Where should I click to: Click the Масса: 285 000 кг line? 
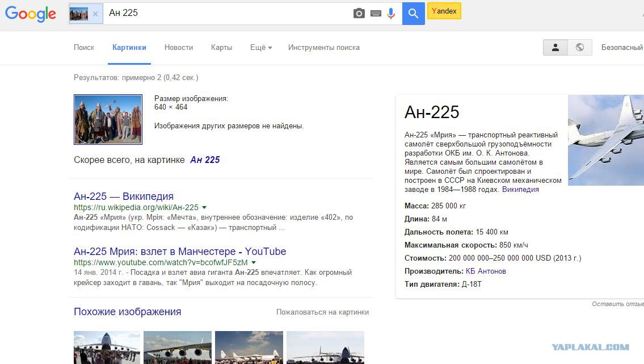[x=435, y=206]
